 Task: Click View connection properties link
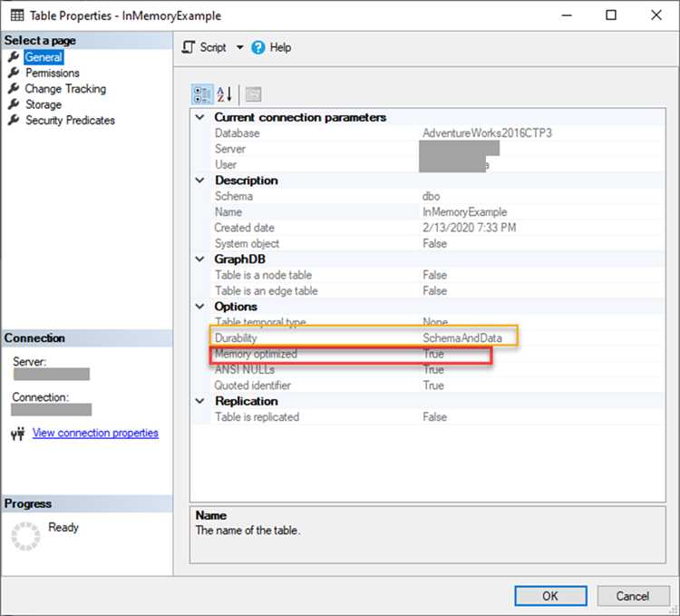click(x=95, y=433)
